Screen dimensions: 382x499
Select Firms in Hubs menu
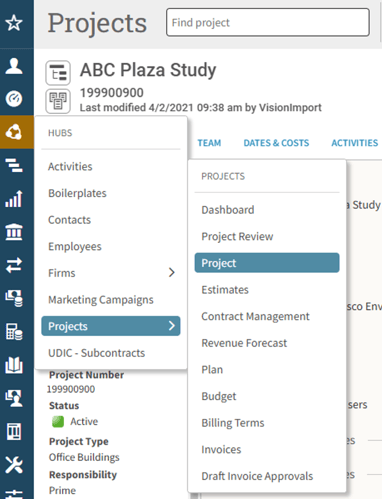click(x=111, y=273)
